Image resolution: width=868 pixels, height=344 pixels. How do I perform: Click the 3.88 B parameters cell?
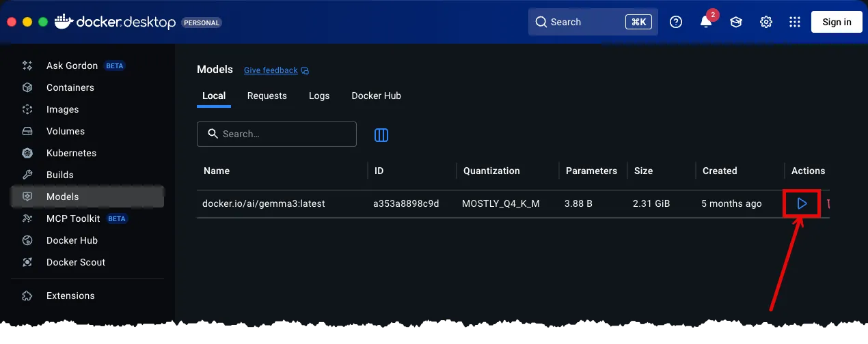tap(580, 203)
